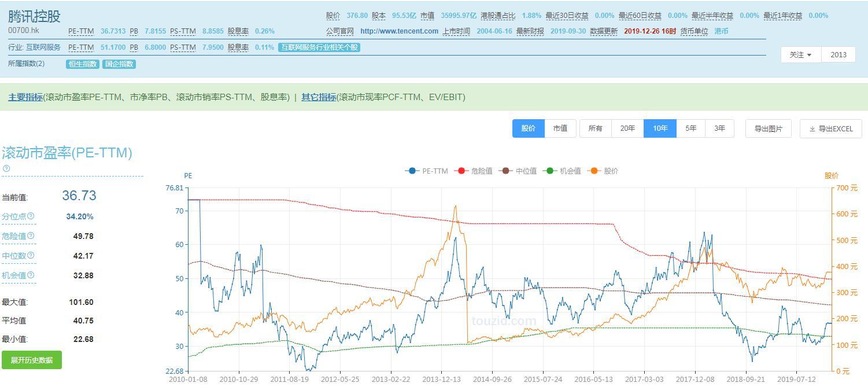Switch chart overlay to 市值
Screen dimensions: 868x390
560,128
